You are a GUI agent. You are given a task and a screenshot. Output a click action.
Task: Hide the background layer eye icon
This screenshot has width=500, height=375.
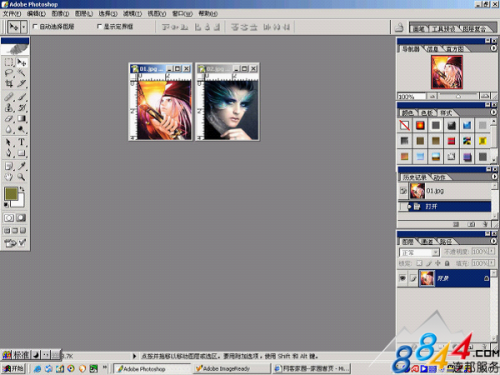pos(403,278)
